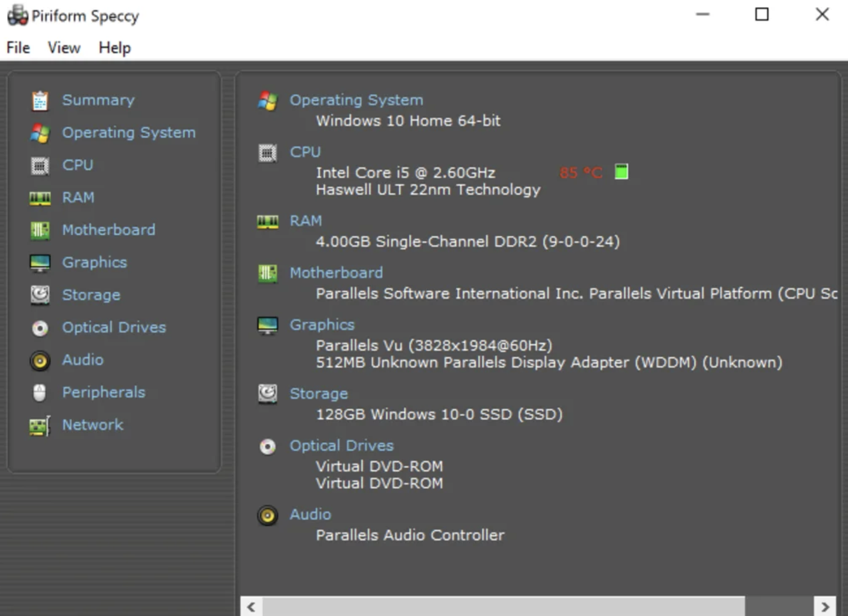Click the Graphics monitor icon in sidebar
Viewport: 848px width, 616px height.
coord(40,263)
